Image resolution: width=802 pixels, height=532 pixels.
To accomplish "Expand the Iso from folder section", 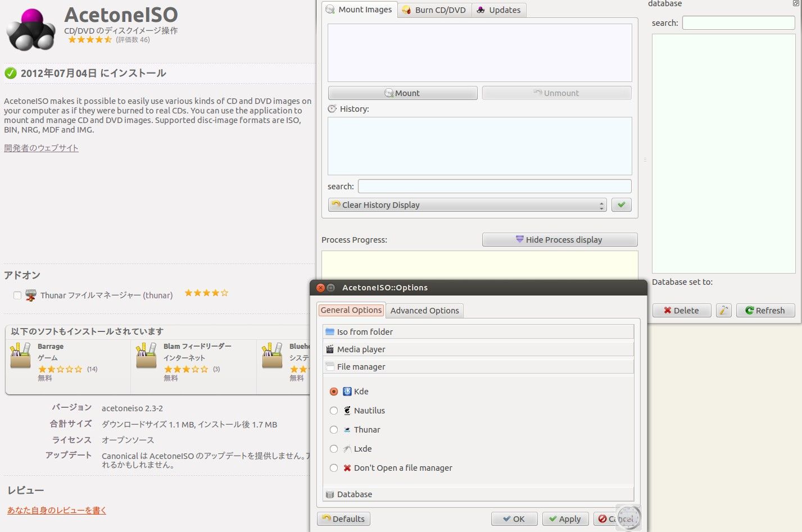I will (x=478, y=331).
